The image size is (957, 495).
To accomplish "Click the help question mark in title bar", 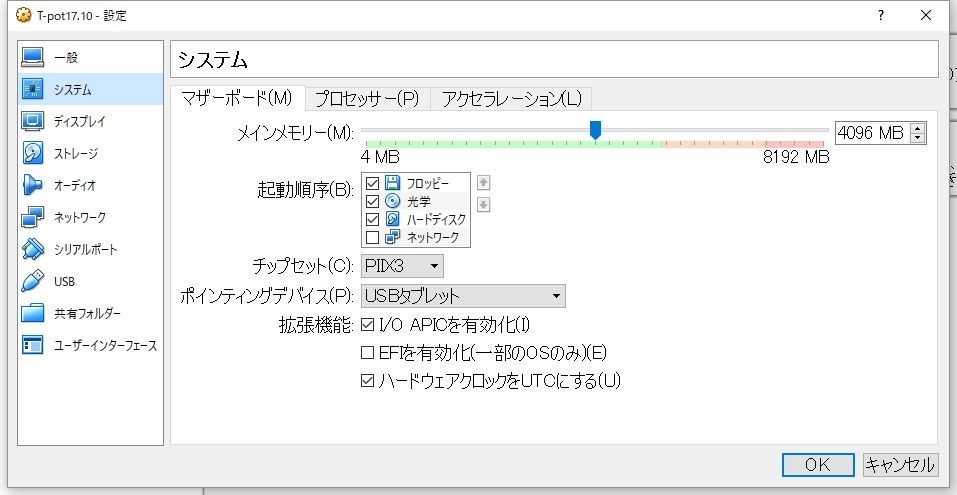I will (881, 16).
